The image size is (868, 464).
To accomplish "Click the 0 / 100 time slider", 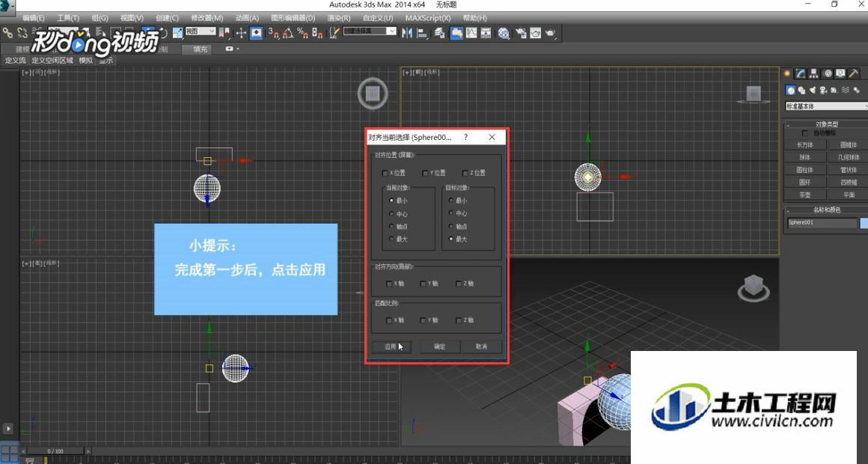I will 55,451.
